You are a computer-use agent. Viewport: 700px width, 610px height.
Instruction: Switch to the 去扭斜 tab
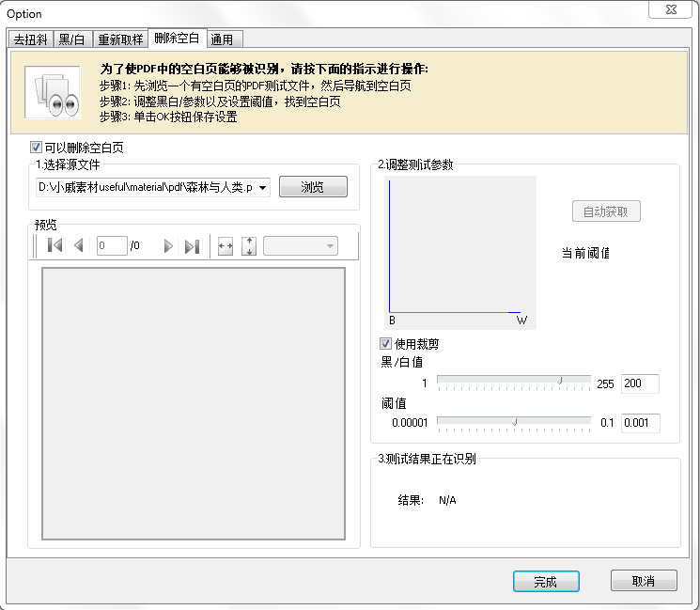(29, 39)
